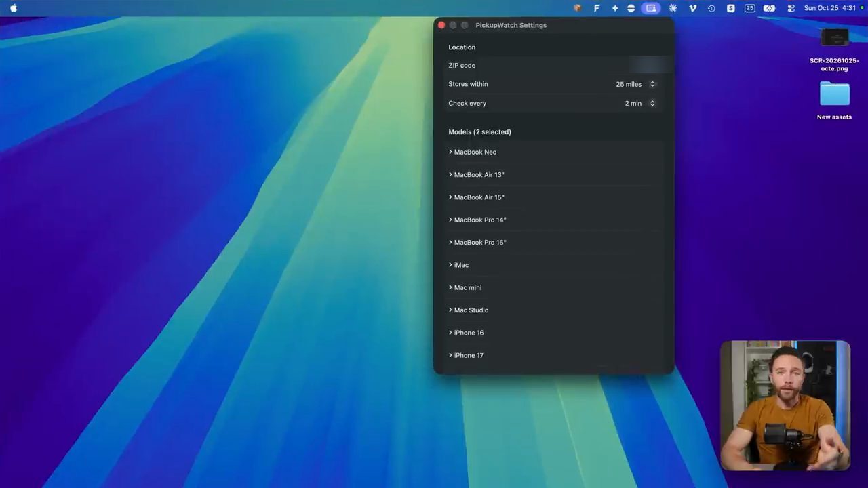Click the V-shaped menu bar icon
Viewport: 868px width, 488px height.
click(692, 8)
